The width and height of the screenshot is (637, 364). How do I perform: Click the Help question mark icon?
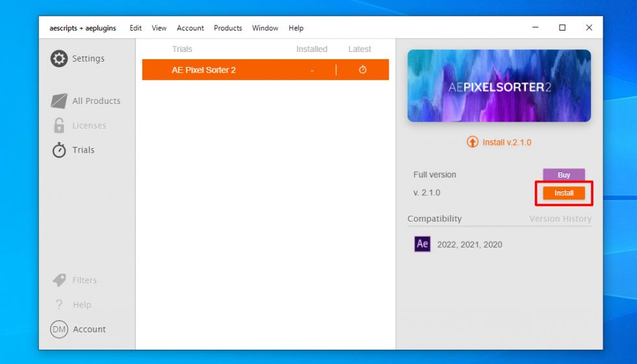[59, 305]
